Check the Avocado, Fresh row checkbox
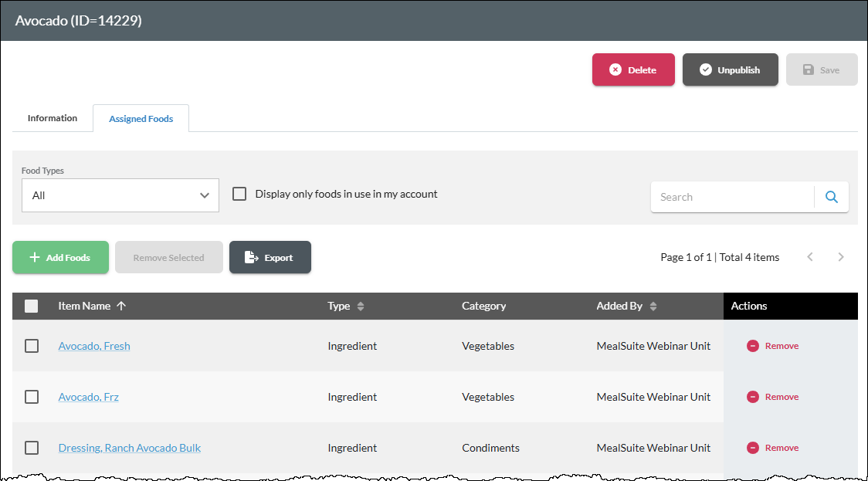This screenshot has width=868, height=481. pyautogui.click(x=32, y=346)
